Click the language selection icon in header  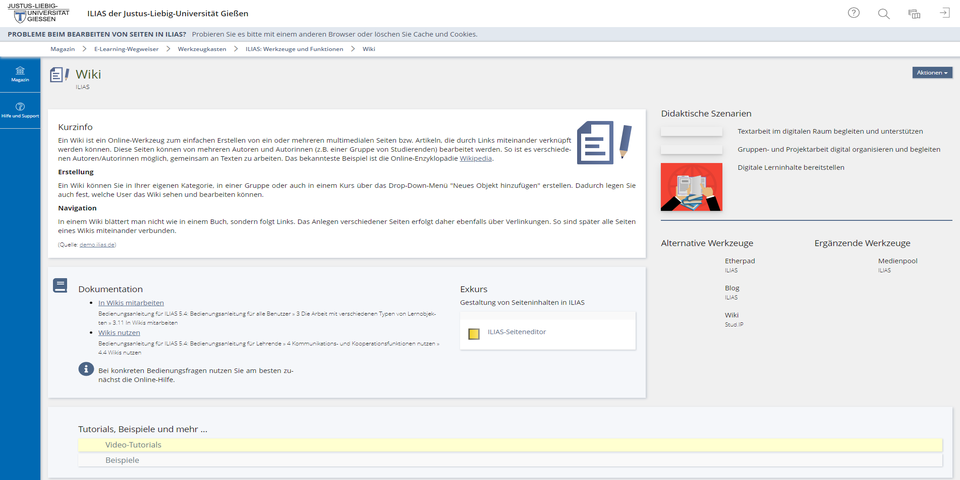point(914,13)
